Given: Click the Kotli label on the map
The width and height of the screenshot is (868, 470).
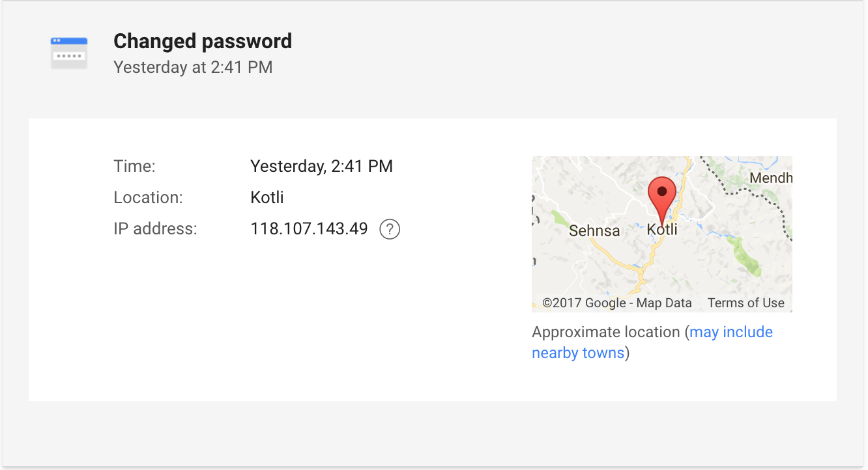Looking at the screenshot, I should 662,230.
